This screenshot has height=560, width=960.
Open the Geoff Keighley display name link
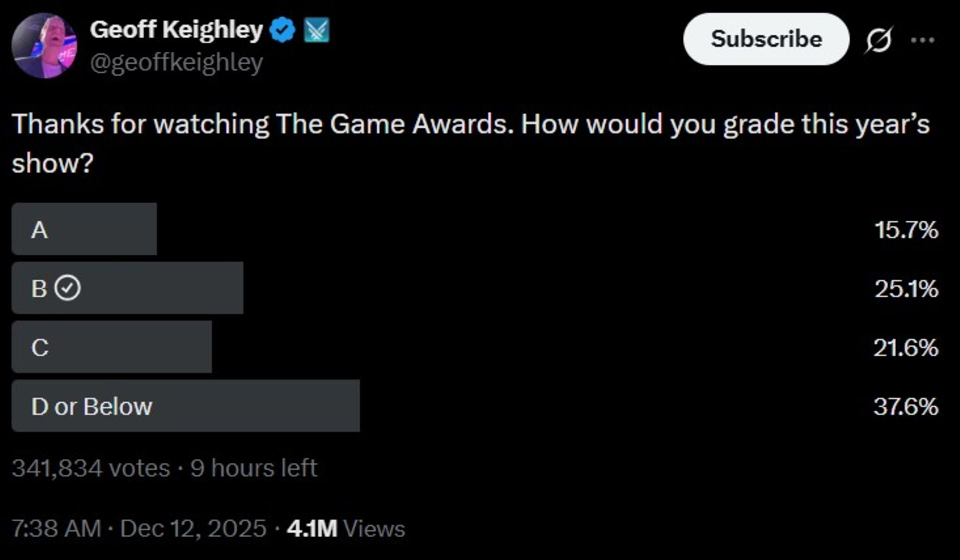(176, 30)
